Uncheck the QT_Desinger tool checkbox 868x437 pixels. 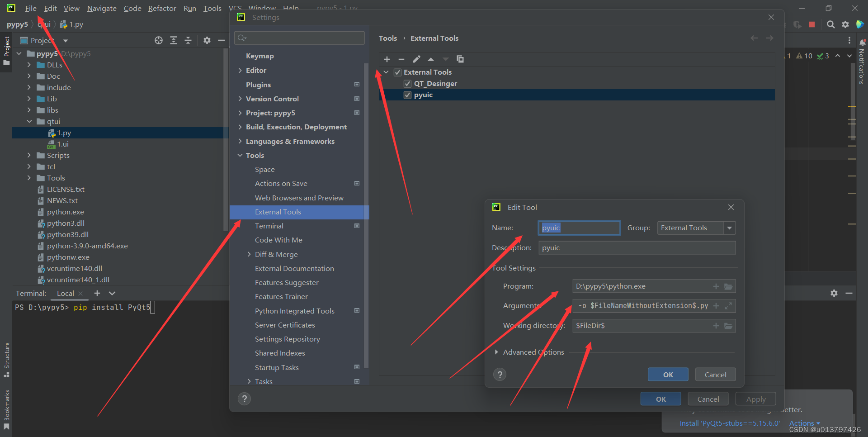pos(407,84)
